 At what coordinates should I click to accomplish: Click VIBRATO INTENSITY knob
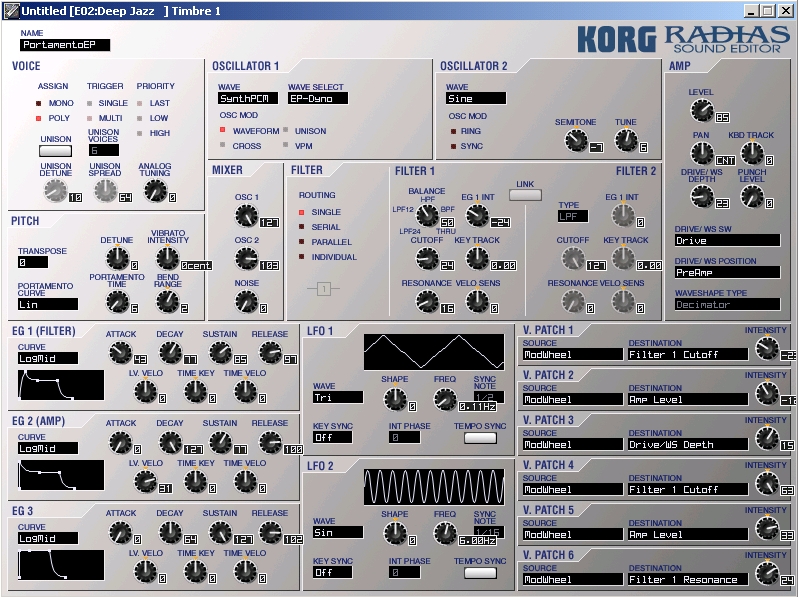point(167,259)
